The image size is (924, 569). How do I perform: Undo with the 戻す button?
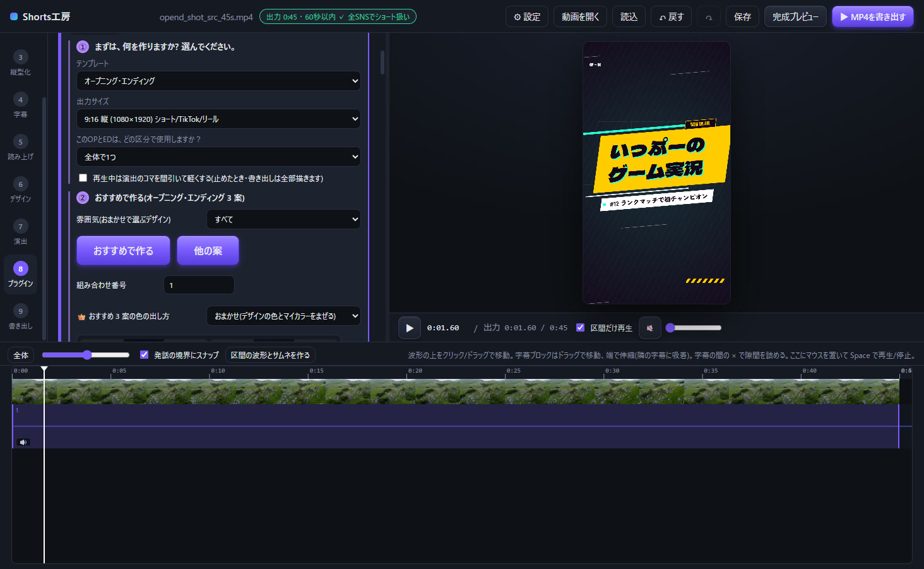pyautogui.click(x=672, y=17)
